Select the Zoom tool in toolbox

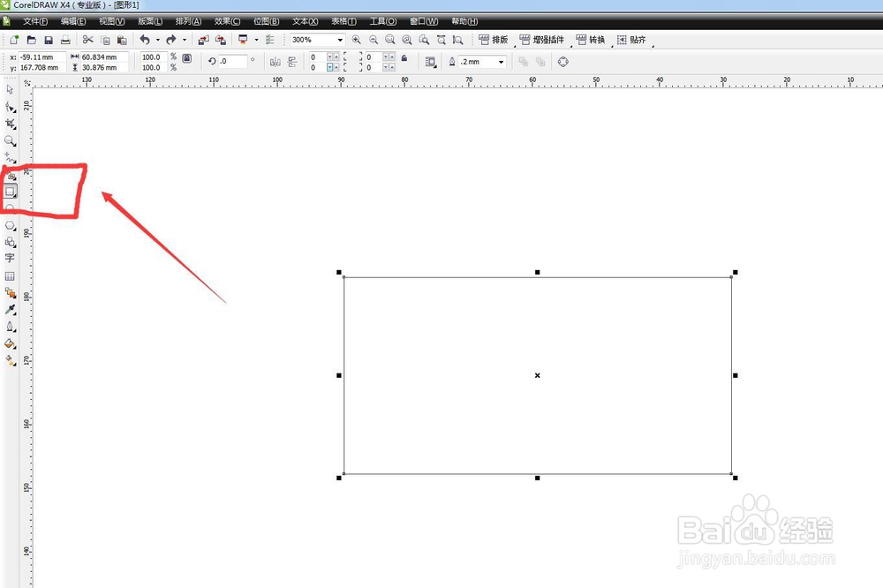(10, 140)
